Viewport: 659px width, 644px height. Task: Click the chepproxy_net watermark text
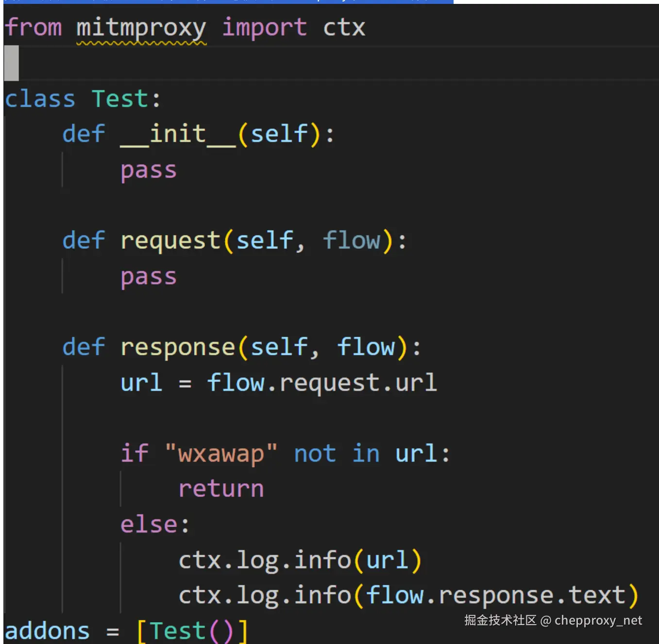tap(598, 621)
